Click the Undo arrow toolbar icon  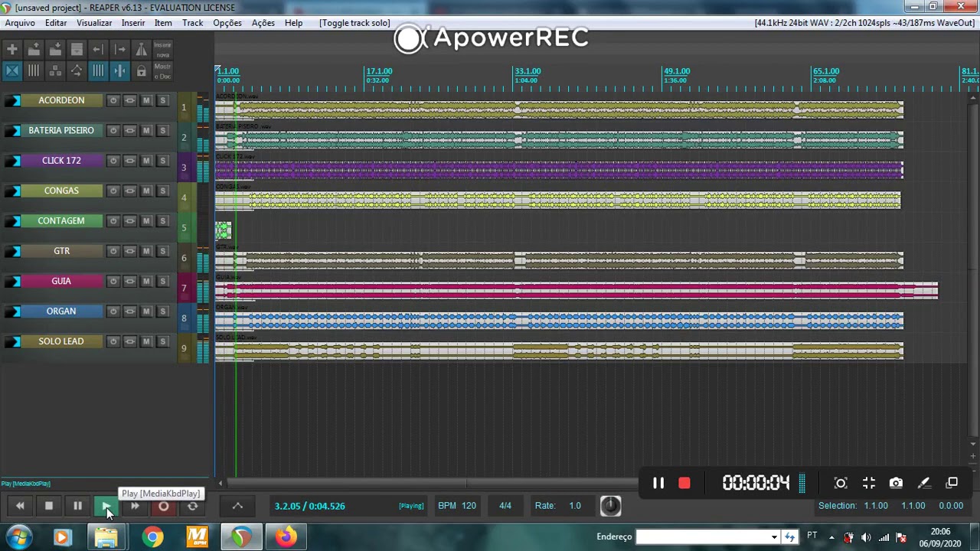(x=98, y=49)
